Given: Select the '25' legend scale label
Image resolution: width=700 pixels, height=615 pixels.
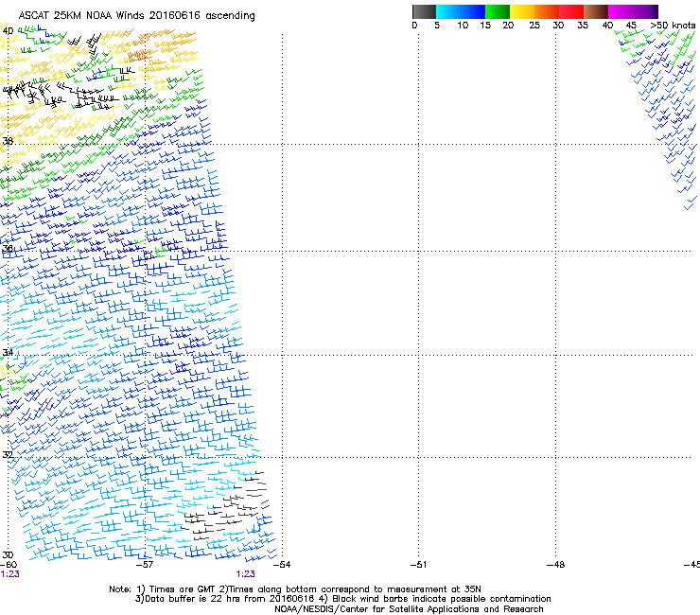Looking at the screenshot, I should click(534, 26).
